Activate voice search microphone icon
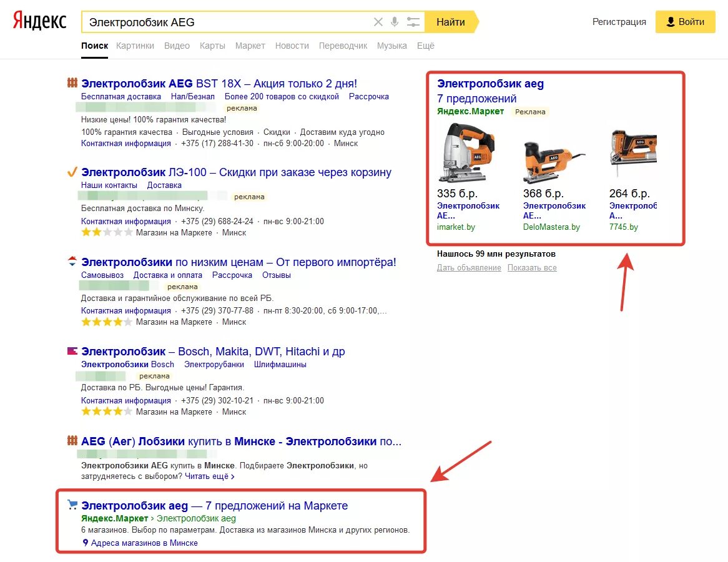728x562 pixels. (394, 22)
